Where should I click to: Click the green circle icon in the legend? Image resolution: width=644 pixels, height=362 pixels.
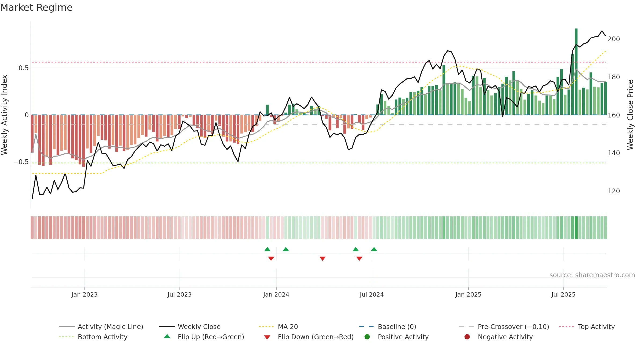(x=367, y=337)
